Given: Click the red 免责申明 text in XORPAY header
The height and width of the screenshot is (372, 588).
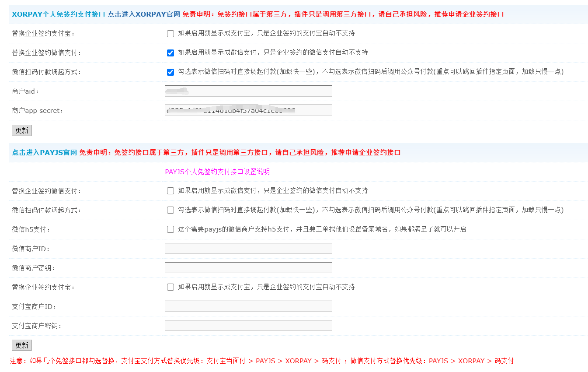Looking at the screenshot, I should [343, 14].
